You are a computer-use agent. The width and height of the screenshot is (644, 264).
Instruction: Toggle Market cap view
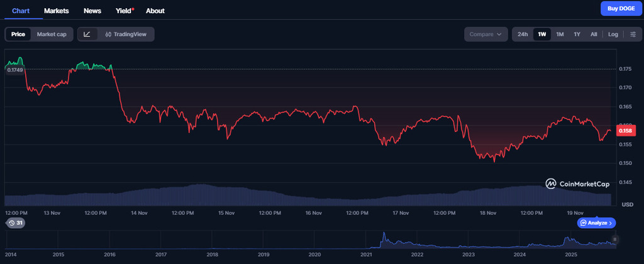52,34
